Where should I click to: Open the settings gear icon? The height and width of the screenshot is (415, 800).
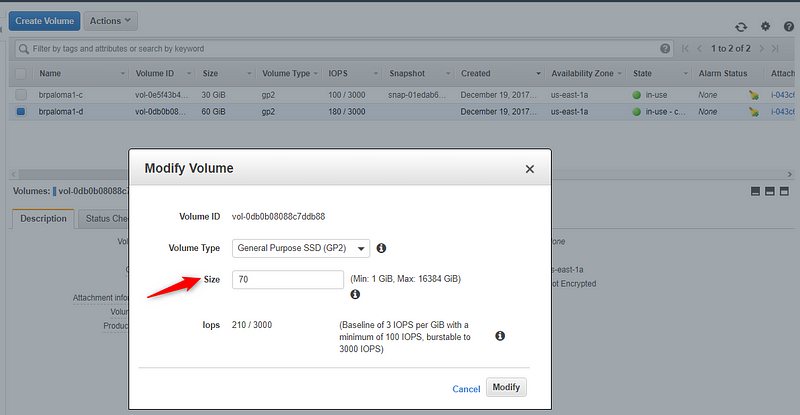(765, 26)
